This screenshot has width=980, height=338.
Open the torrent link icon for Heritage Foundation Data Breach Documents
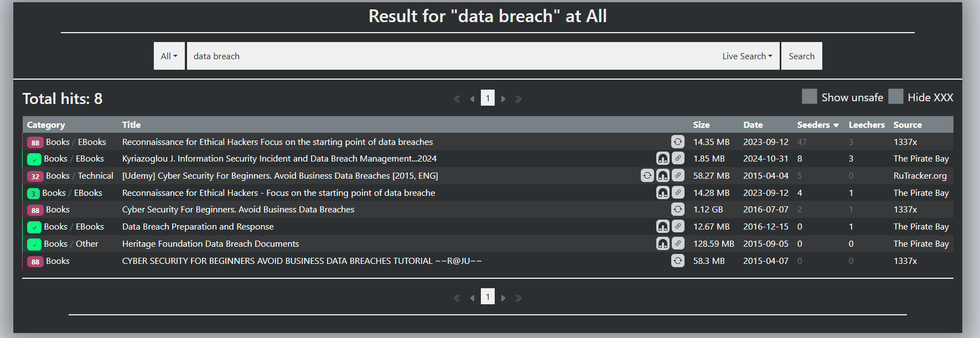point(678,243)
